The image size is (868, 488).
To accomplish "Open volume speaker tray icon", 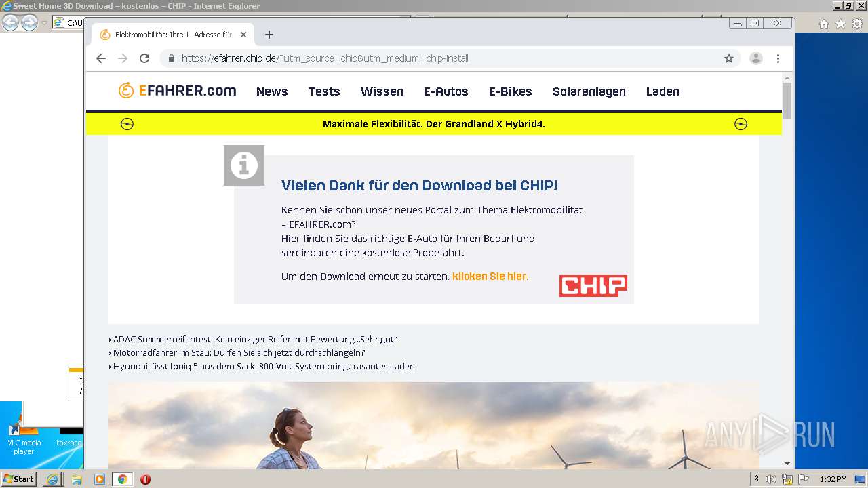I will click(771, 479).
